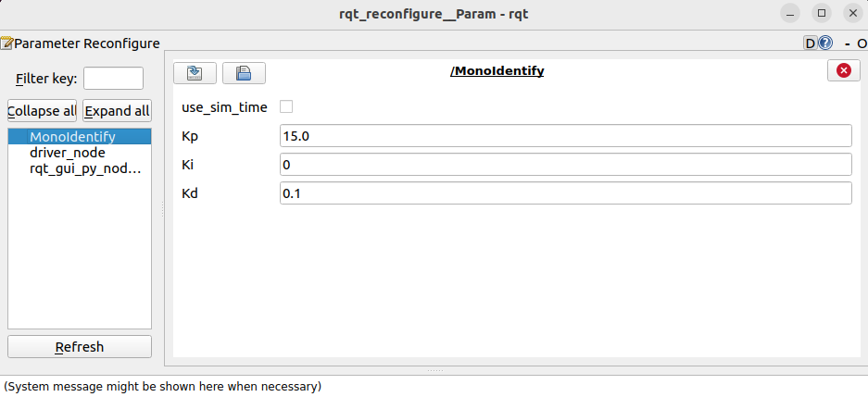Click the Parameter Reconfigure notepad icon

[6, 43]
